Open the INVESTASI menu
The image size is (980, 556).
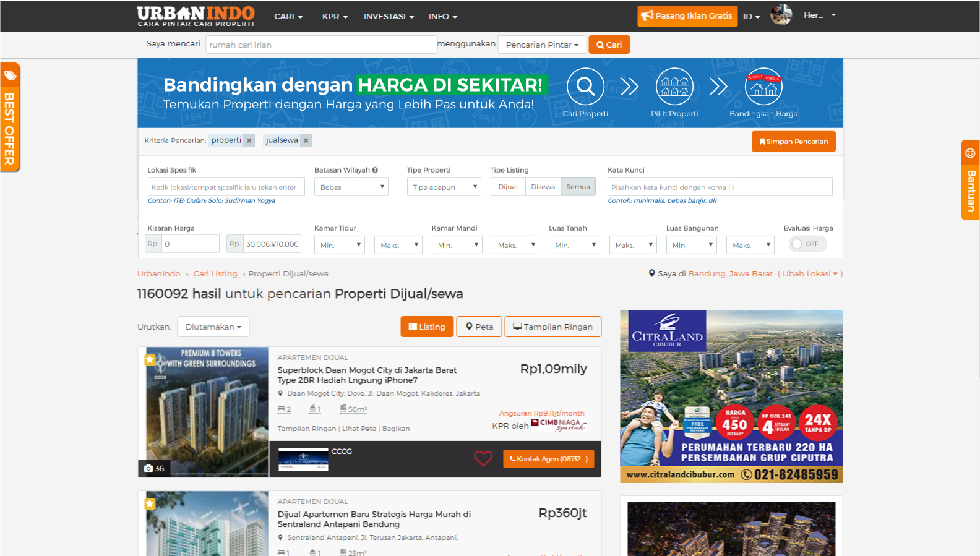click(x=389, y=17)
